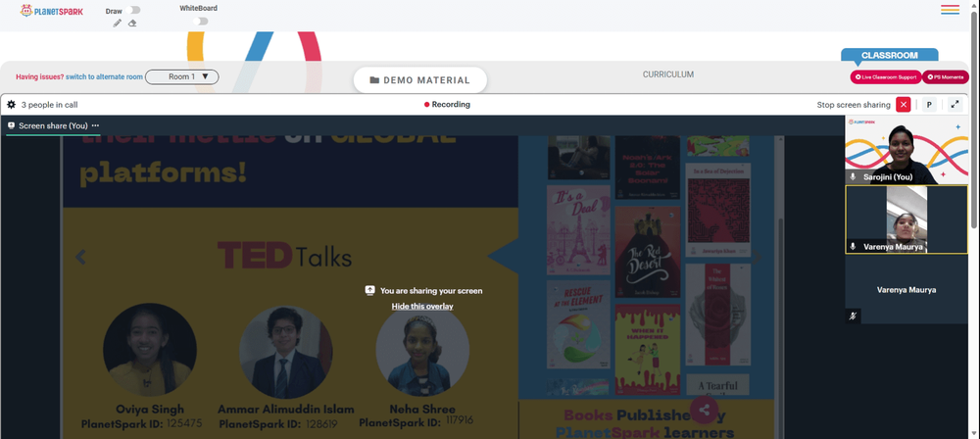
Task: Click muted mic icon on Varenya's blank tile
Action: coord(853,316)
